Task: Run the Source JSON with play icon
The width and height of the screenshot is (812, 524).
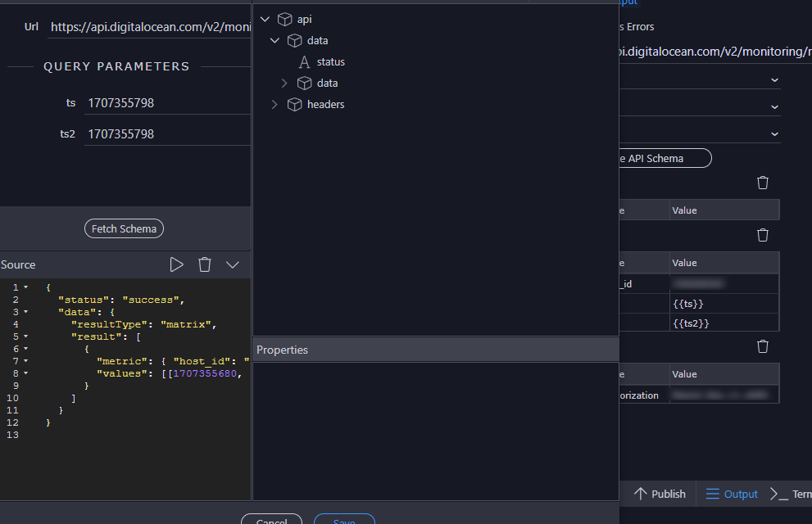Action: coord(176,264)
